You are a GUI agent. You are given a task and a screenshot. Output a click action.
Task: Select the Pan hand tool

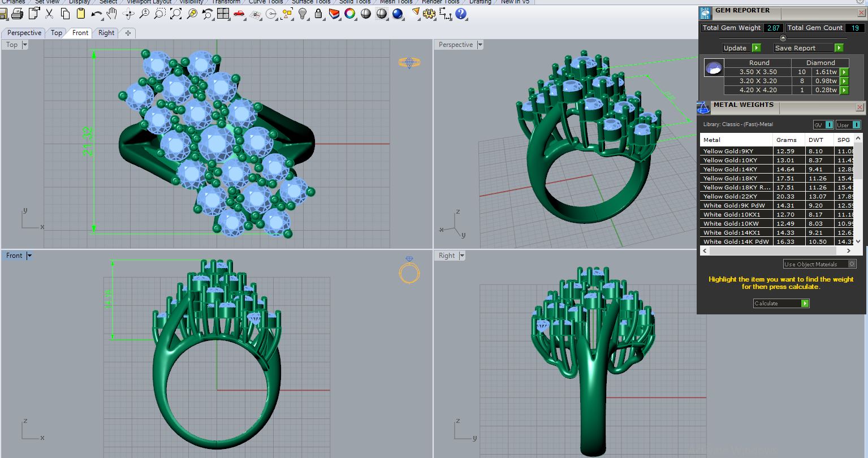[113, 14]
